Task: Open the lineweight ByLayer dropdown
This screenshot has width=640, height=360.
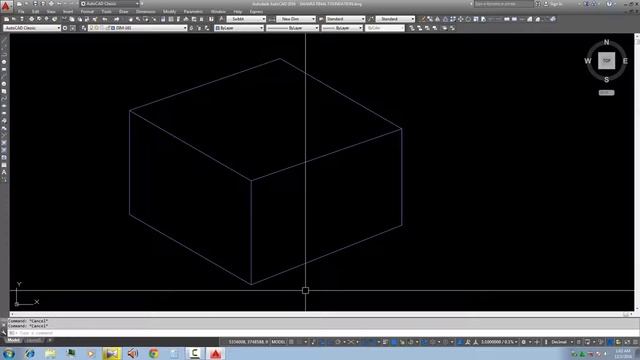Action: point(342,28)
